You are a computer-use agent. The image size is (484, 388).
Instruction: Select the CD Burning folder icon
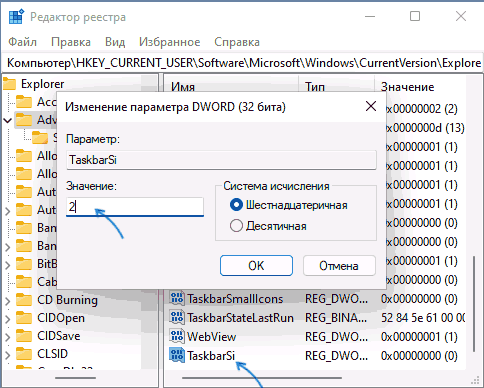click(x=24, y=300)
